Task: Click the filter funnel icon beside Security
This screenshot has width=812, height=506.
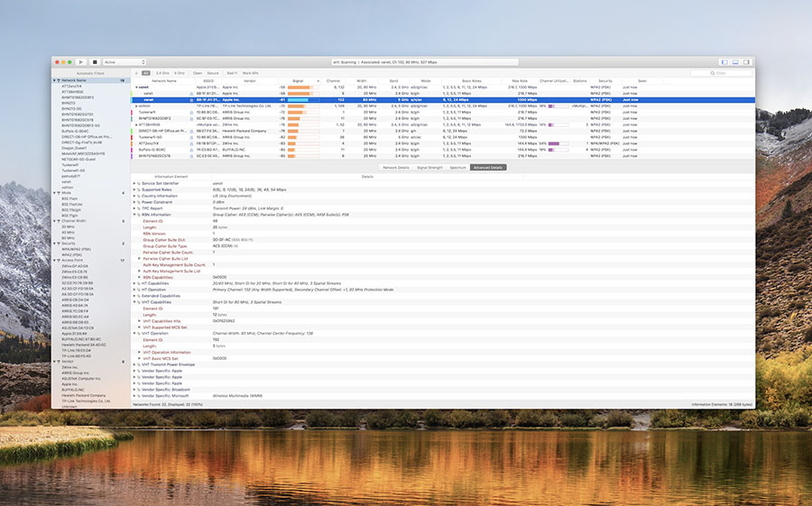Action: tap(59, 244)
